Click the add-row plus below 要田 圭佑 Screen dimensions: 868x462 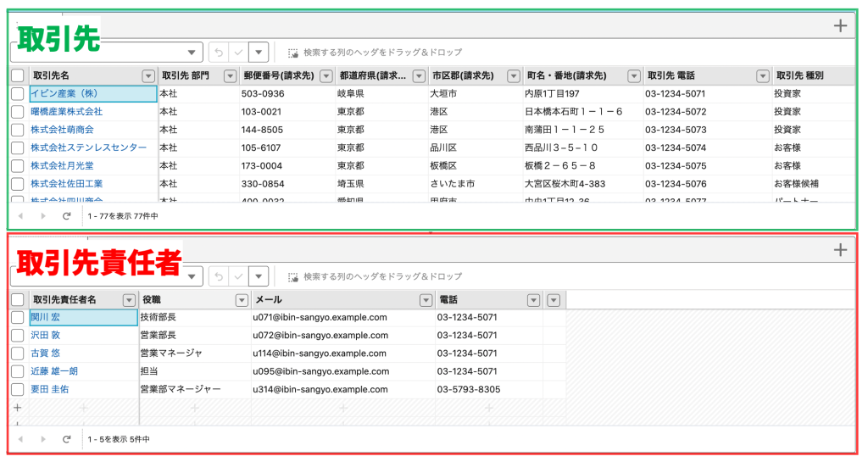coord(17,408)
